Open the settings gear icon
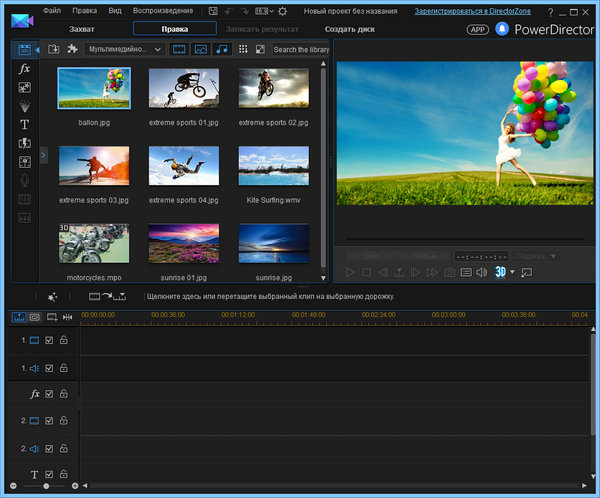Image resolution: width=600 pixels, height=498 pixels. pos(282,10)
